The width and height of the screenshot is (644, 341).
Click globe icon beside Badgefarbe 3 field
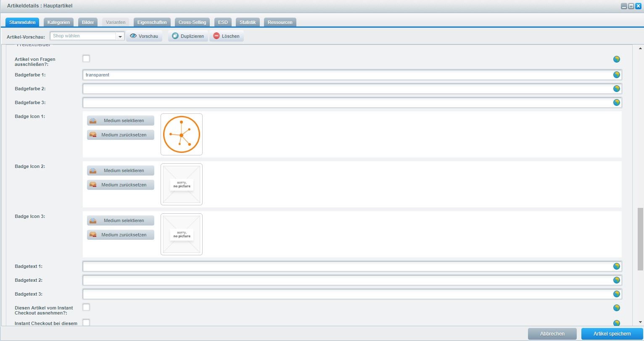point(616,102)
